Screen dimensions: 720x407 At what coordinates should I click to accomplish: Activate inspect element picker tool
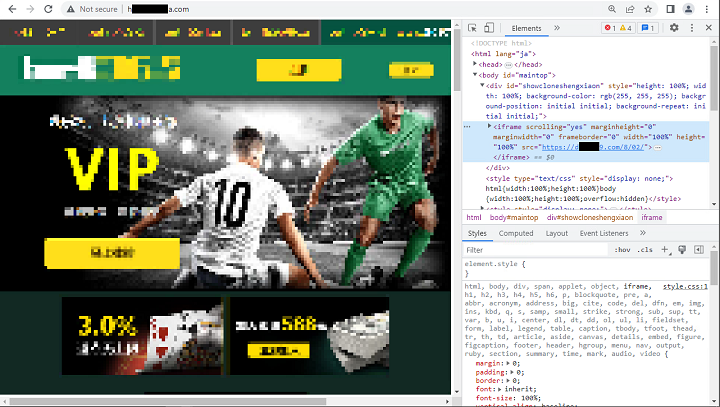[472, 28]
